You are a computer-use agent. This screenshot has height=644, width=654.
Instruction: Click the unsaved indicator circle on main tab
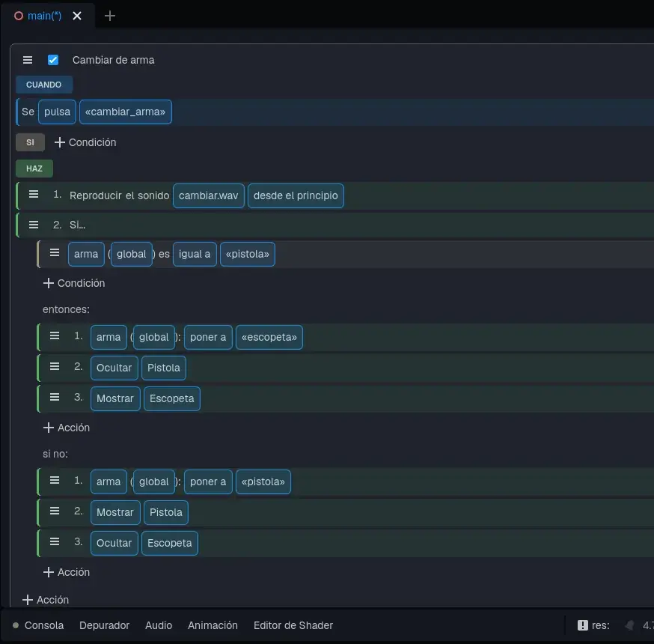(19, 16)
